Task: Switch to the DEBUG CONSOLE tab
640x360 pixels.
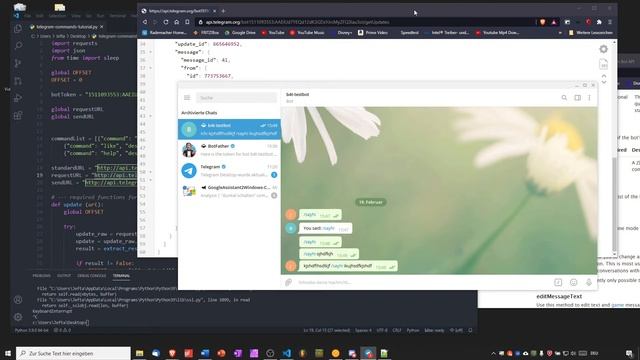Action: (91, 276)
